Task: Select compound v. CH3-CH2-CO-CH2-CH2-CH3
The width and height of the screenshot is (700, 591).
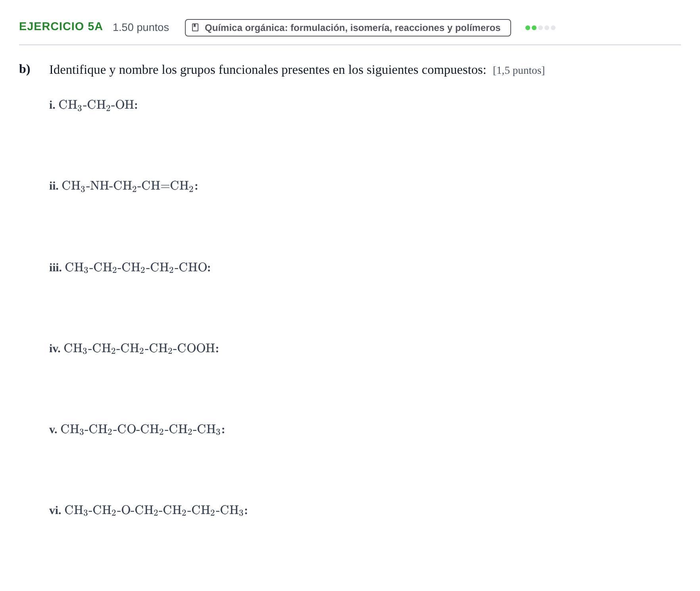Action: point(137,430)
